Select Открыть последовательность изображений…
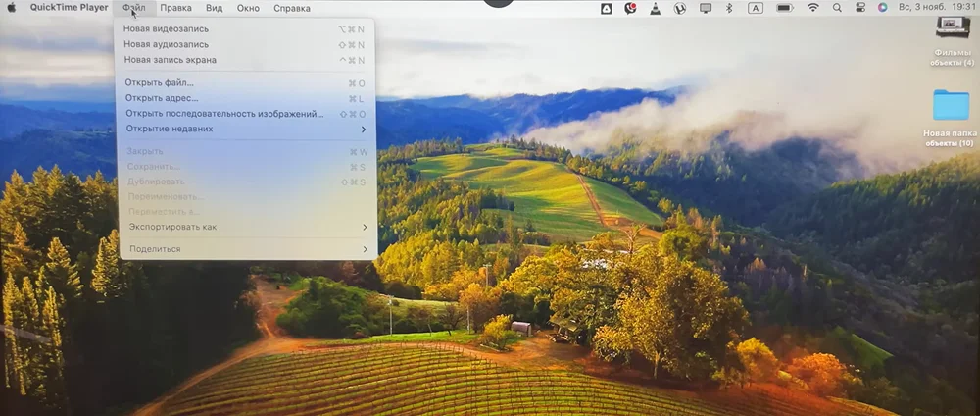980x416 pixels. click(x=246, y=114)
